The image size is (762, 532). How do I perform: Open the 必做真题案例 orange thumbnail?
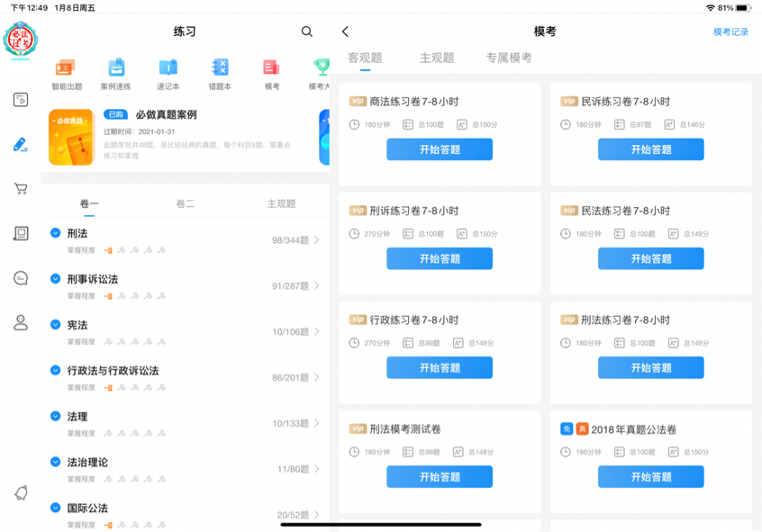pos(71,137)
